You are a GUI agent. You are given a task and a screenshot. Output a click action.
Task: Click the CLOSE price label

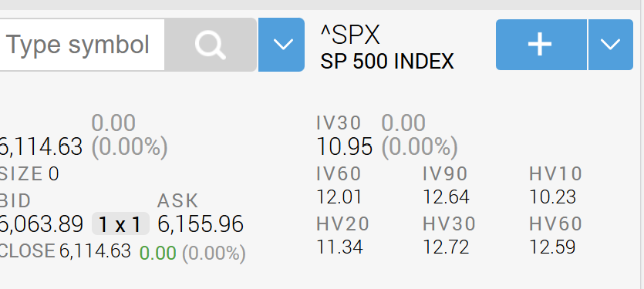[x=27, y=250]
